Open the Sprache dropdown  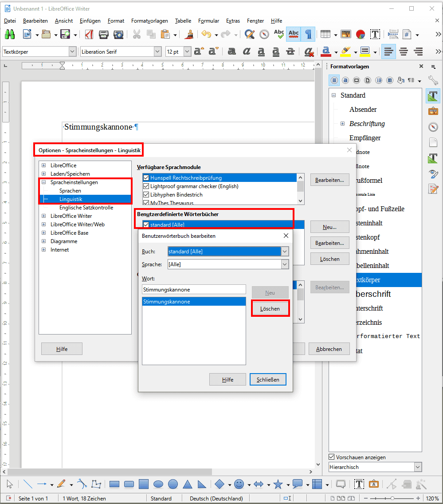tap(285, 264)
